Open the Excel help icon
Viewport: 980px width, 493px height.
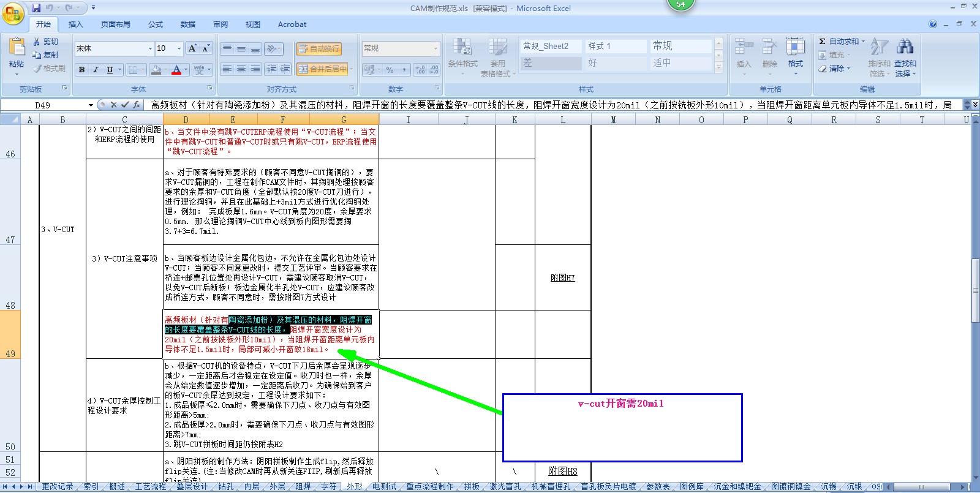tap(933, 24)
